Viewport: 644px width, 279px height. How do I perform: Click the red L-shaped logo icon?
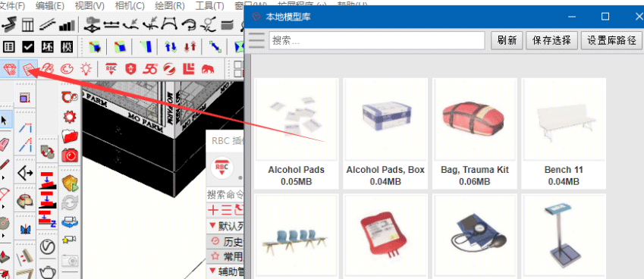point(188,68)
